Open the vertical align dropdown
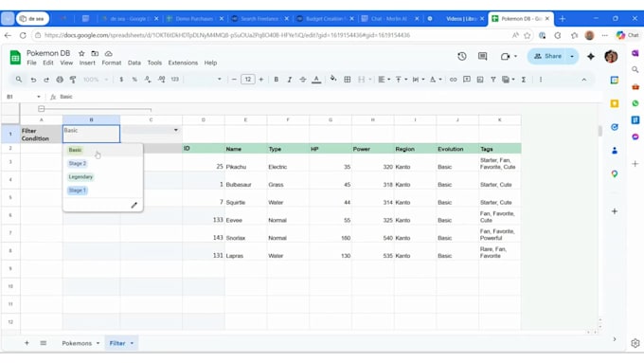This screenshot has width=644, height=363. click(x=402, y=80)
